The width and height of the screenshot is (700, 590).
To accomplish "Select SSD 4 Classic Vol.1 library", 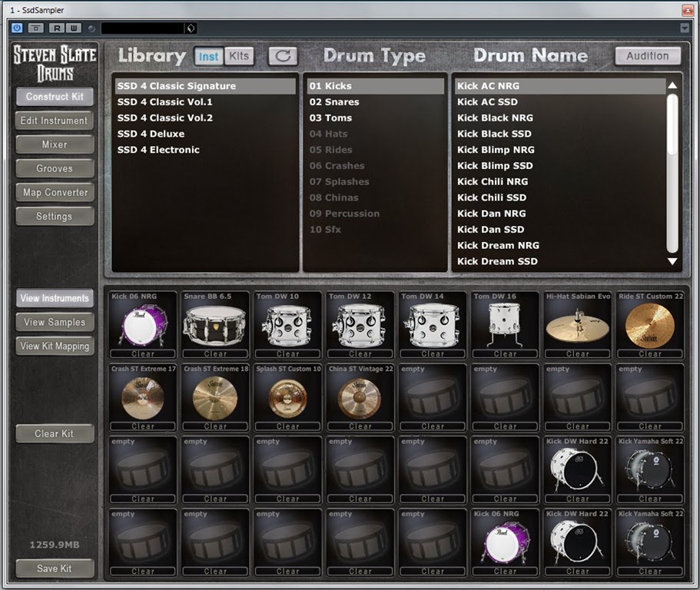I will click(x=205, y=101).
